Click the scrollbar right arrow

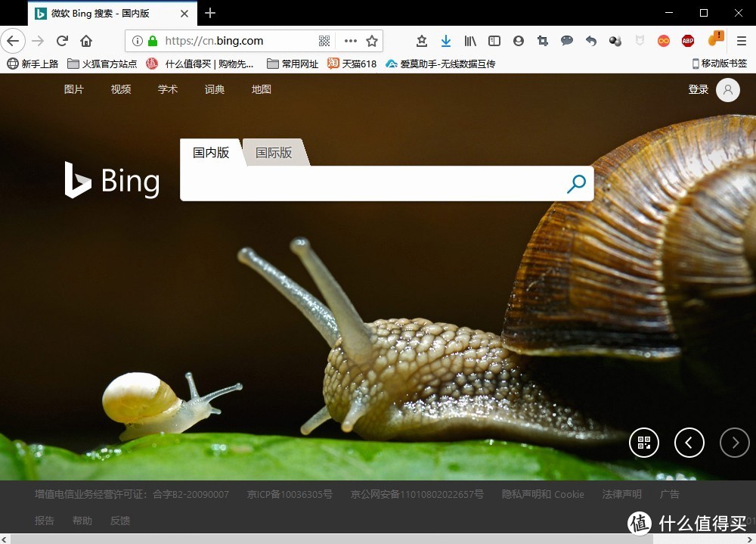click(x=750, y=539)
